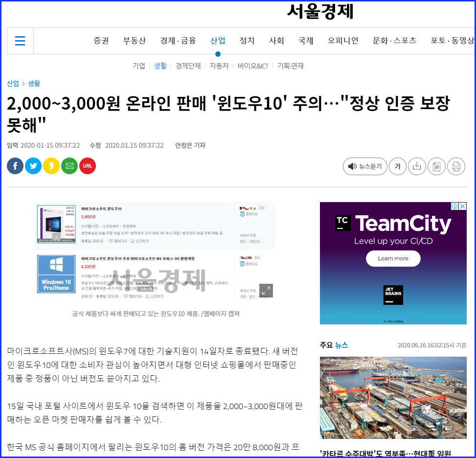Open the '카타르 수주대박' news headline
This screenshot has width=476, height=458.
click(x=385, y=454)
